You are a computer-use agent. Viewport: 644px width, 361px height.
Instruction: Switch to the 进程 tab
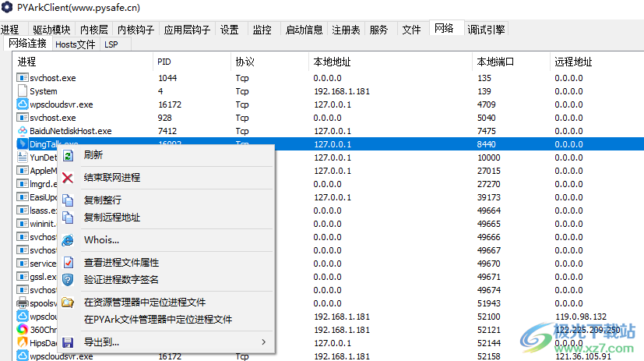(x=10, y=30)
